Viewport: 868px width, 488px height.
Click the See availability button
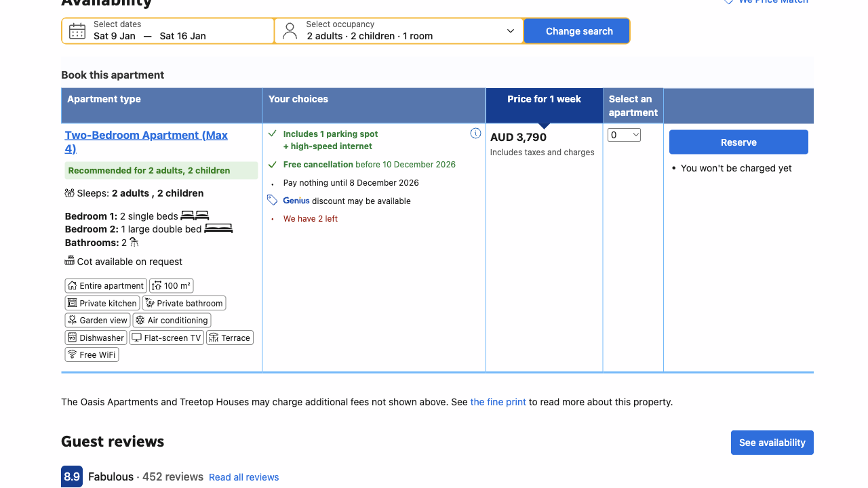point(772,443)
